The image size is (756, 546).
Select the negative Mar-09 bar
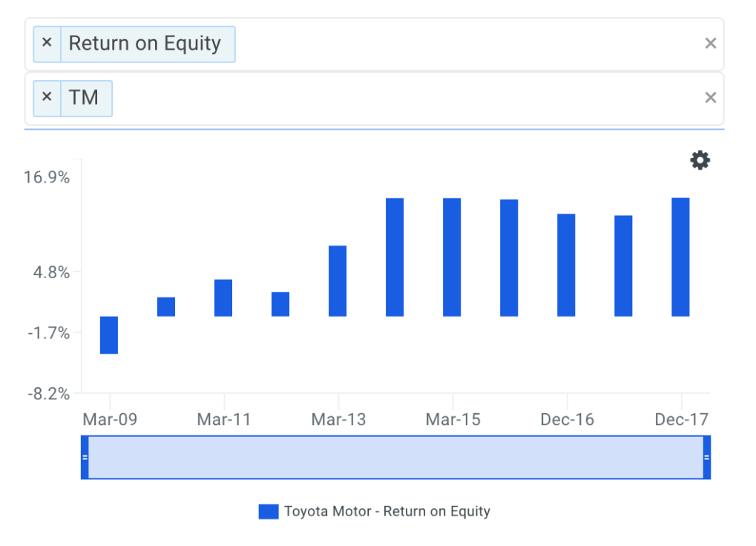tap(109, 335)
